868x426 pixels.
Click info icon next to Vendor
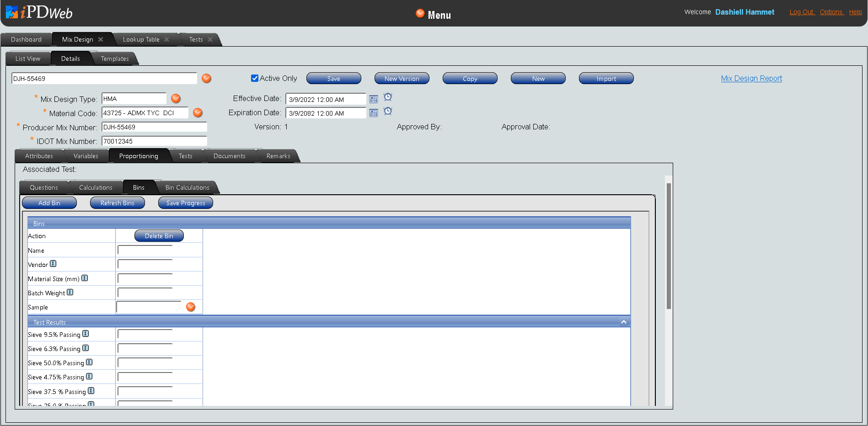pos(53,264)
